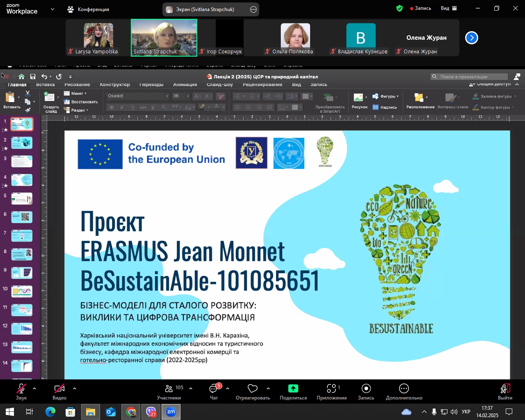Click the font color A swatch
525x420 pixels.
[217, 107]
